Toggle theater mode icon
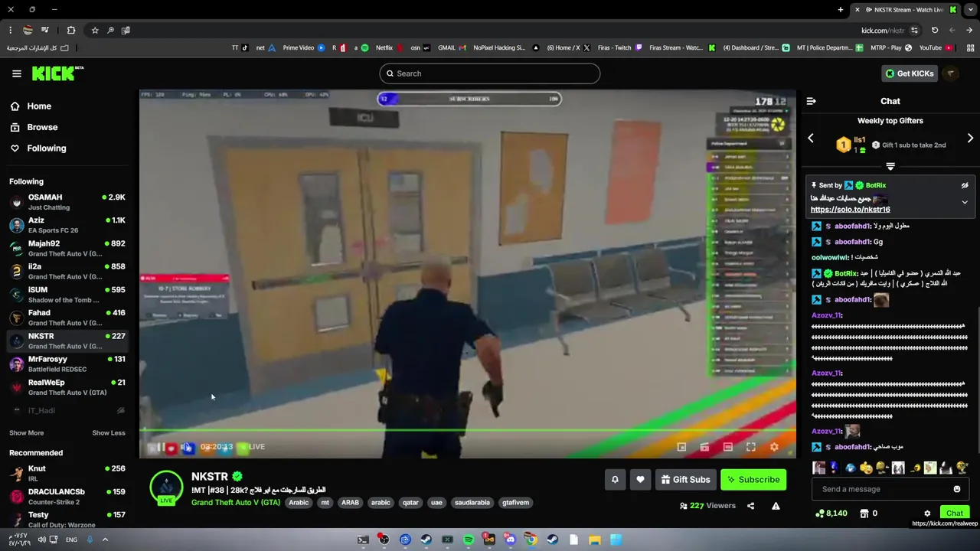This screenshot has height=551, width=980. (x=727, y=447)
